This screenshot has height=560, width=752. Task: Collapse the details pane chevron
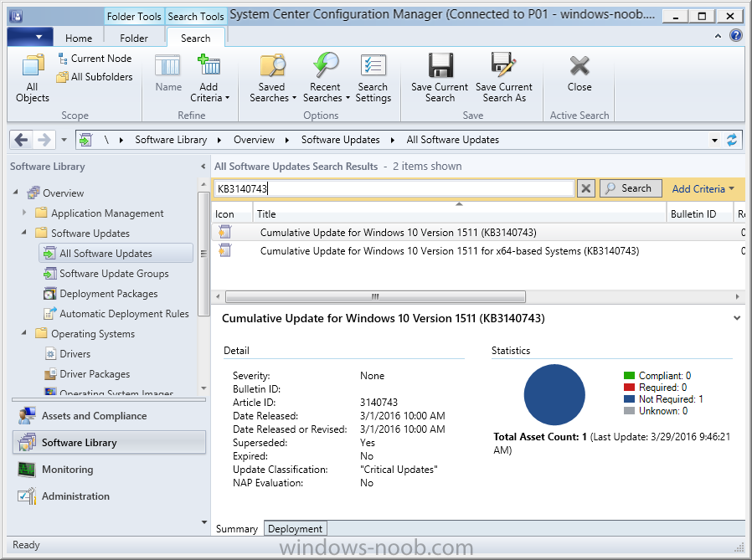pyautogui.click(x=737, y=318)
